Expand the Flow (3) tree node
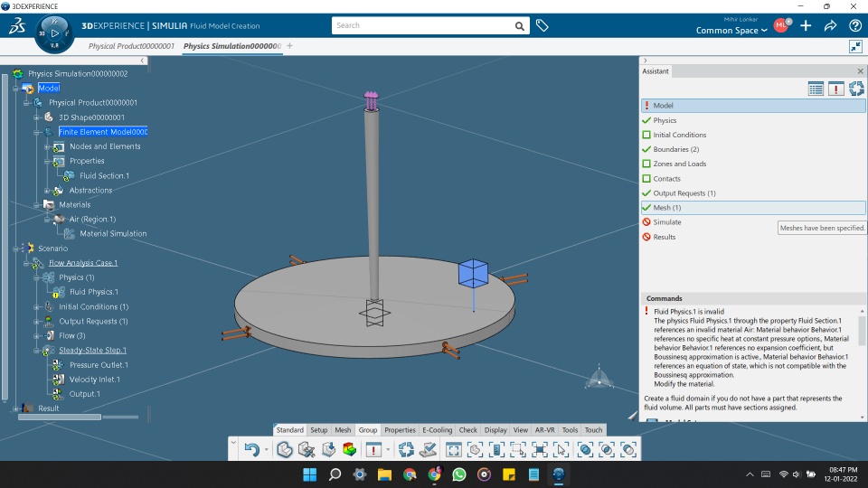Viewport: 868px width, 488px height. point(36,336)
